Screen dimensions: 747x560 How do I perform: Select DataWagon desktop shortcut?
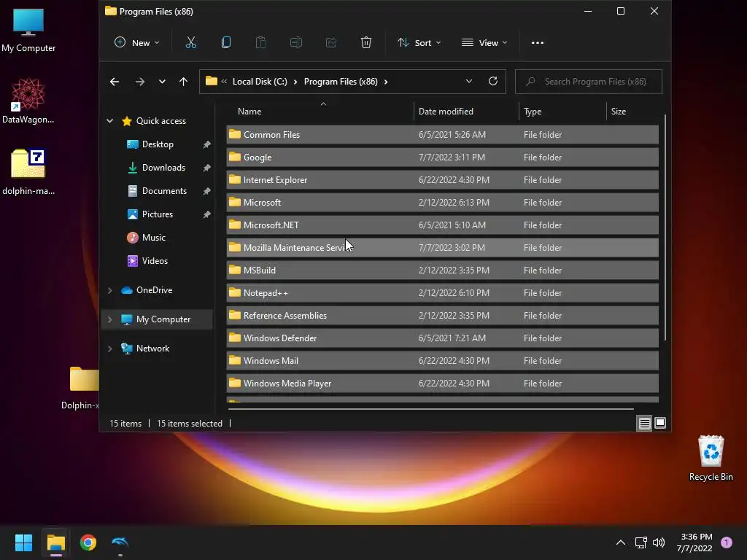[x=28, y=101]
